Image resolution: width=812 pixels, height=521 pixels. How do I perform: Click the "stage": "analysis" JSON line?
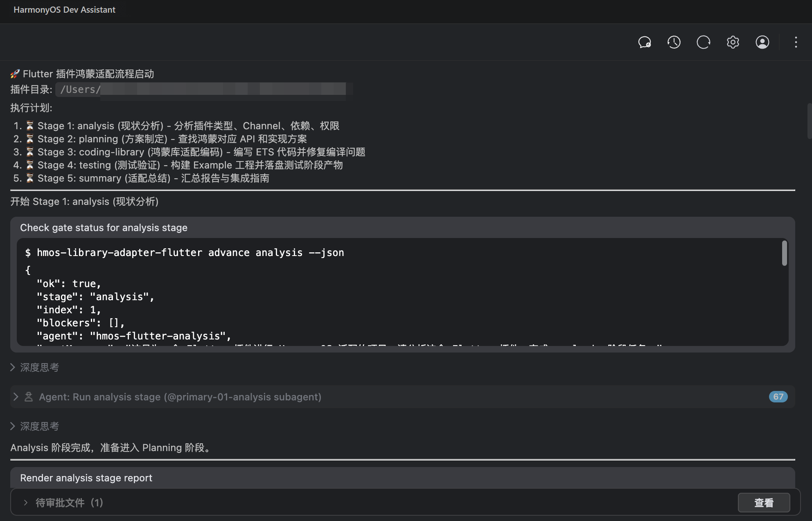click(x=95, y=297)
